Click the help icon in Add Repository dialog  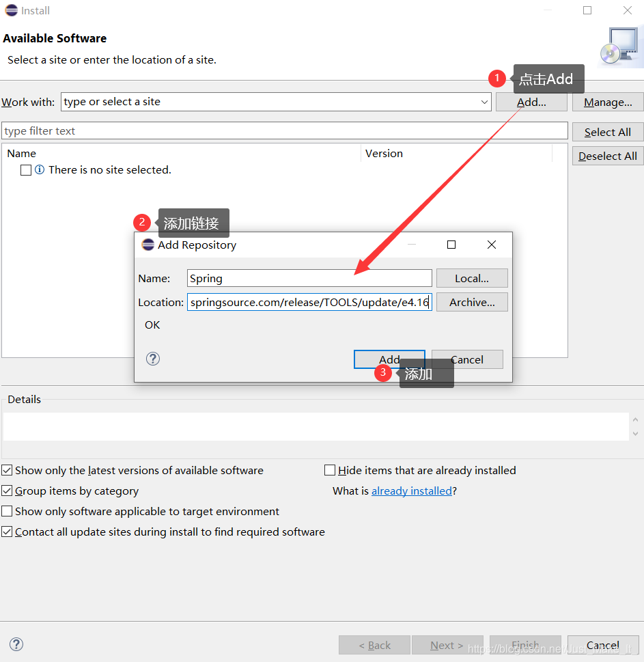coord(153,359)
